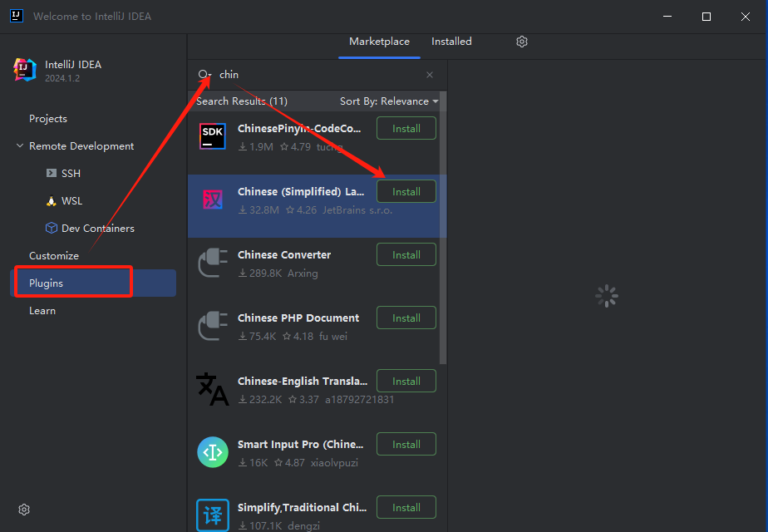
Task: Click the Chinese Converter plug icon
Action: coord(213,263)
